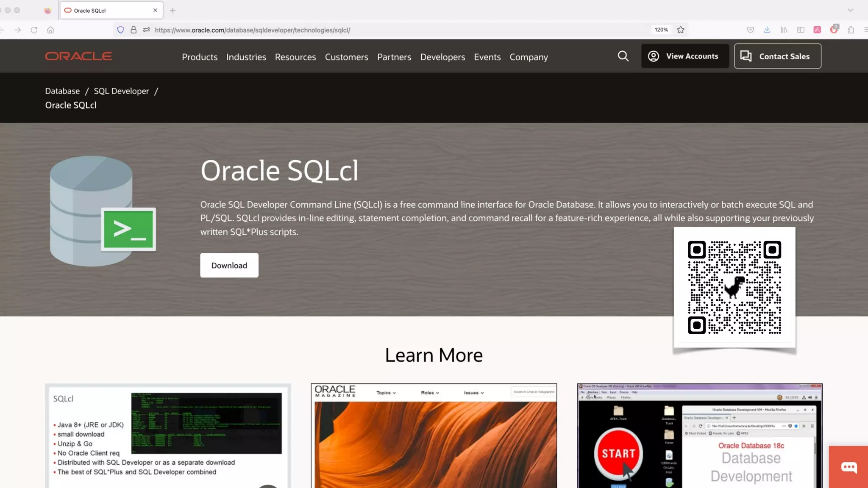Save page to Pocket icon
The width and height of the screenshot is (868, 488).
click(x=750, y=30)
